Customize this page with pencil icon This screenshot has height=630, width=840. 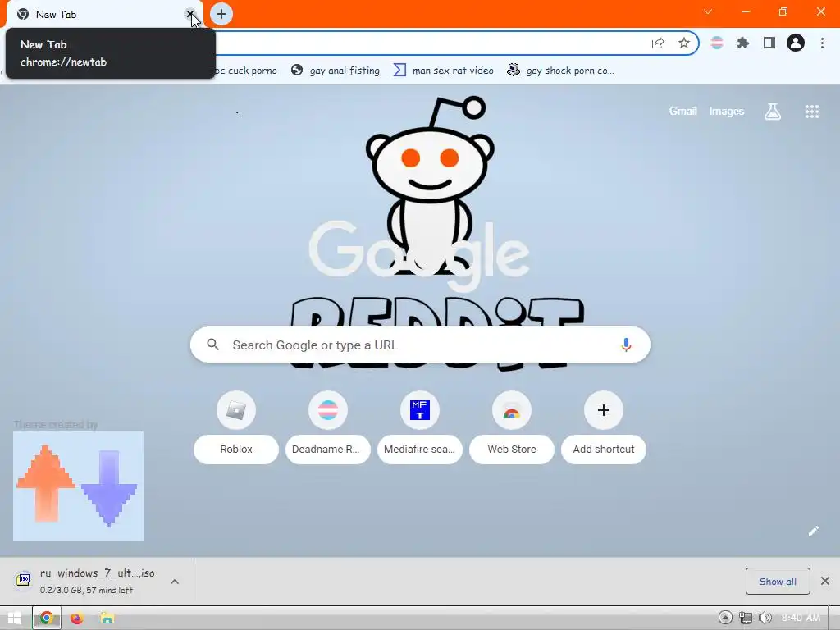tap(813, 531)
